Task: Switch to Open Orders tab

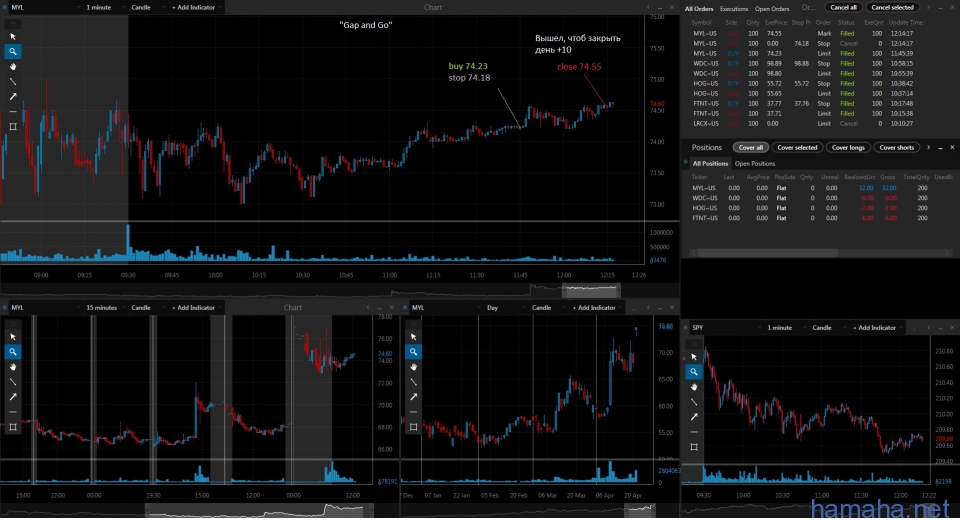Action: (x=771, y=9)
